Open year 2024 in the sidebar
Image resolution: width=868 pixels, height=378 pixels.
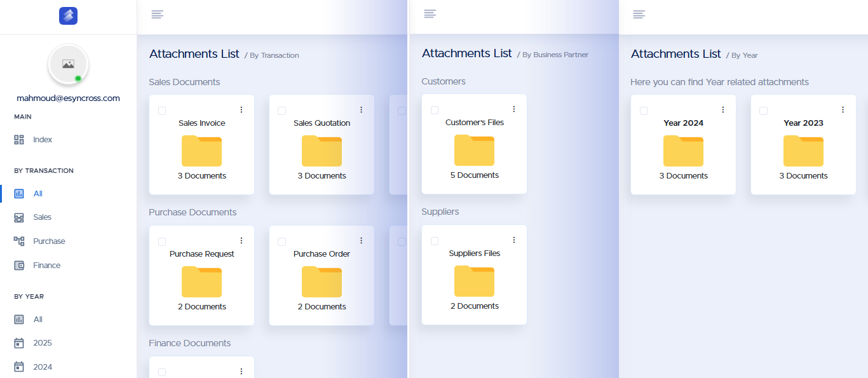43,367
